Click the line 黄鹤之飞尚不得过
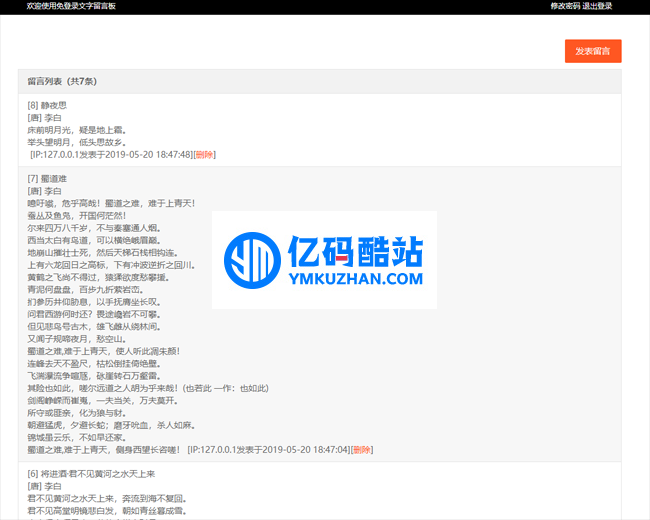The image size is (650, 520). coord(98,277)
